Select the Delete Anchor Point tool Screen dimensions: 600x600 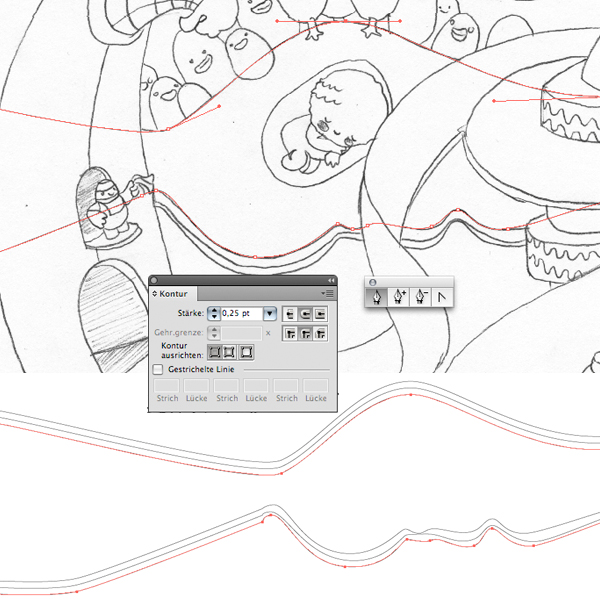[421, 297]
